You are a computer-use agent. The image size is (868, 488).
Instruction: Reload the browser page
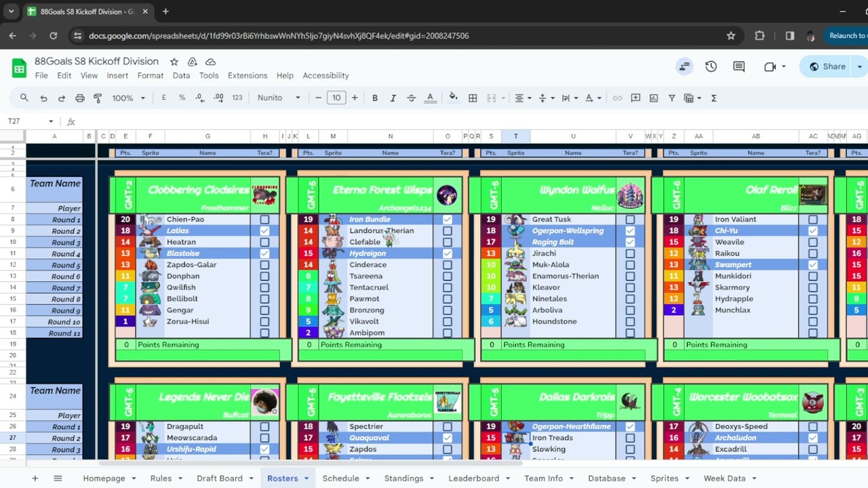(54, 36)
